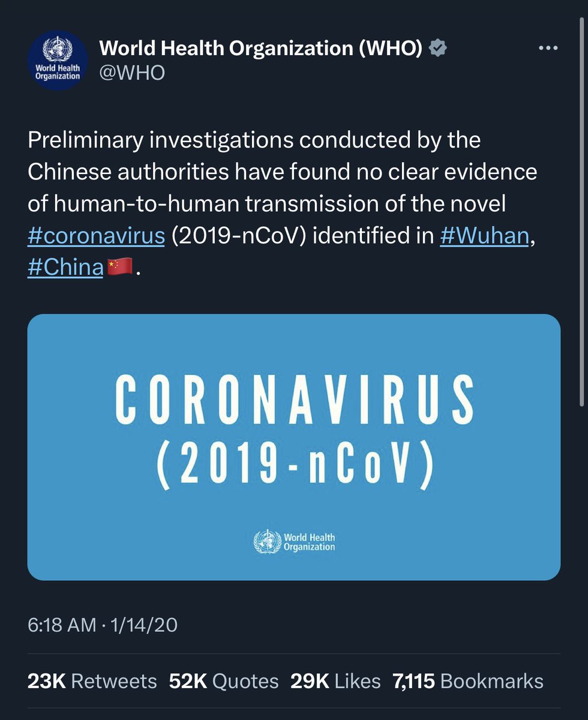Open the #coronavirus hashtag
This screenshot has height=720, width=588.
click(96, 236)
